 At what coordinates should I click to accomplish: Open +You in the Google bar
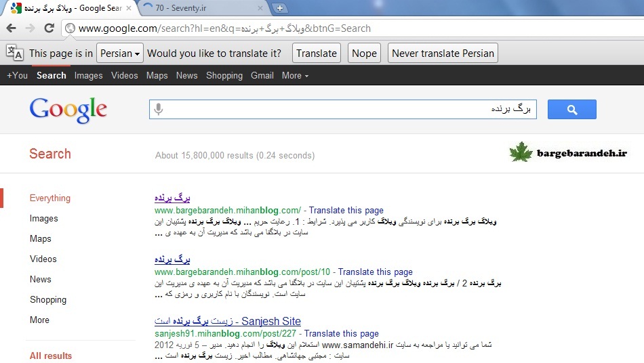click(x=17, y=75)
